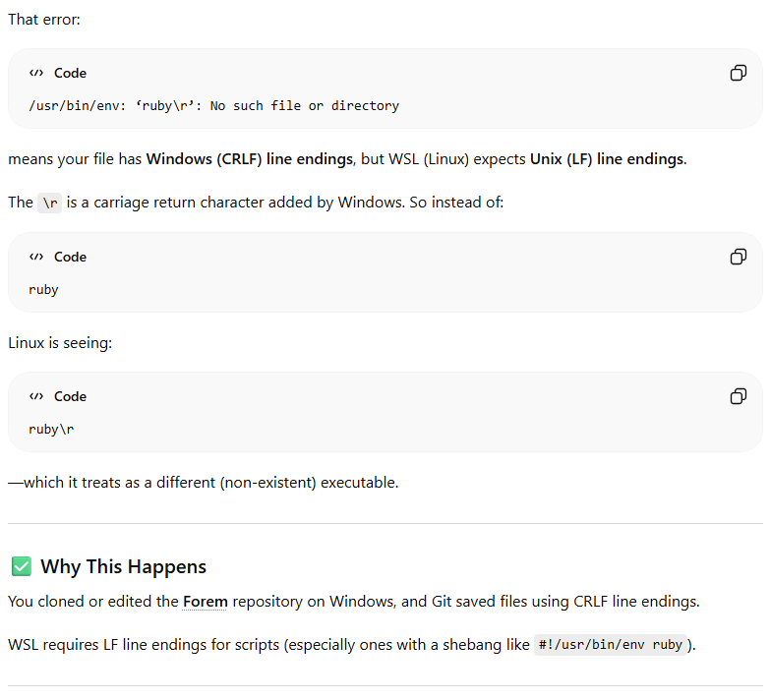Image resolution: width=770 pixels, height=700 pixels.
Task: Click the green checkmark beside Why This Happens
Action: pyautogui.click(x=21, y=566)
